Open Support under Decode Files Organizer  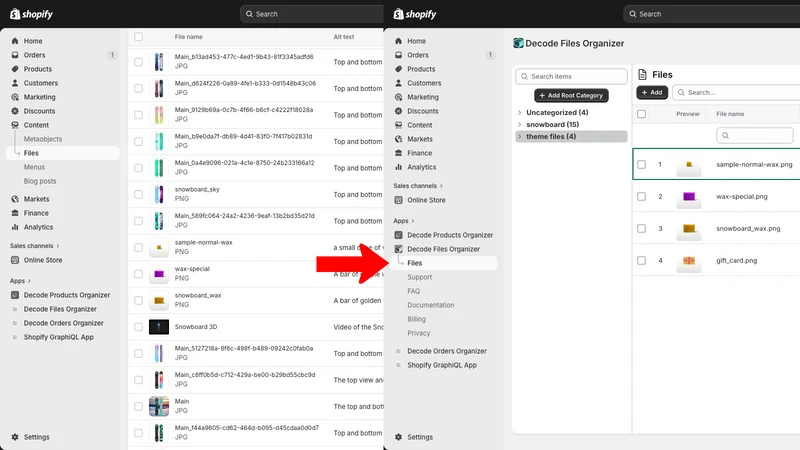[x=419, y=277]
